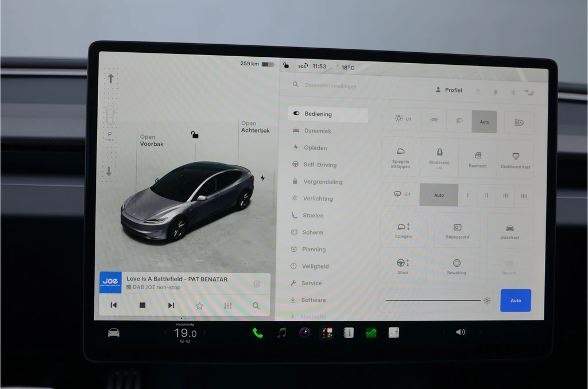588x389 pixels.
Task: Click the display brightness slider
Action: pos(433,300)
